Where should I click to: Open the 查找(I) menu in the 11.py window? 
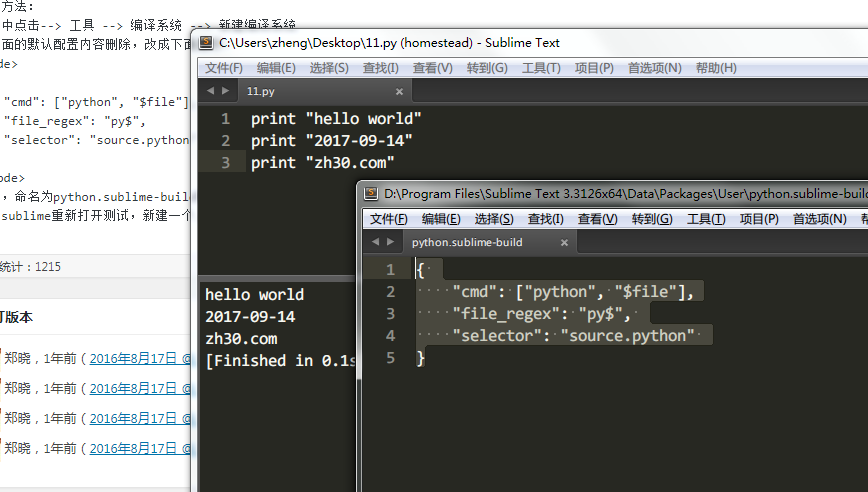tap(380, 68)
